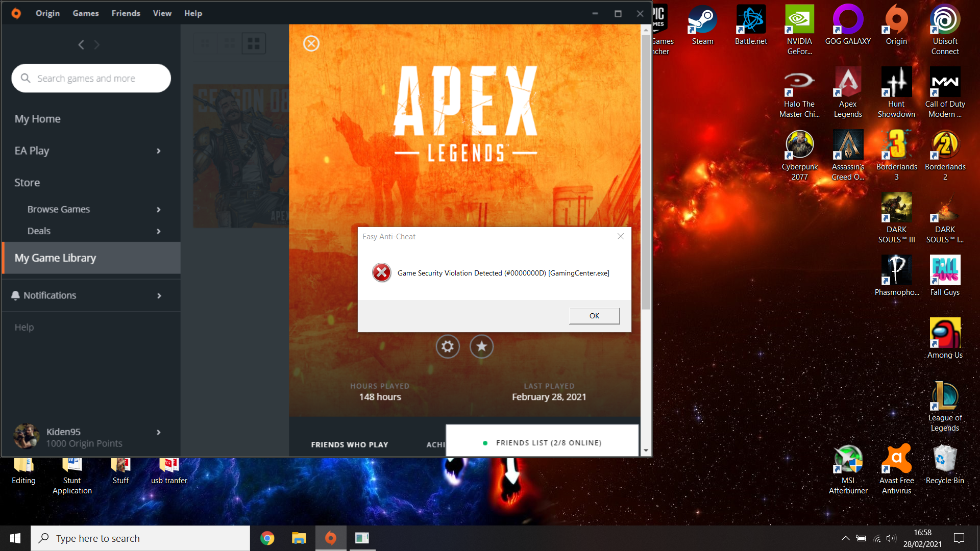Select the League of Legends desktop icon

(945, 407)
